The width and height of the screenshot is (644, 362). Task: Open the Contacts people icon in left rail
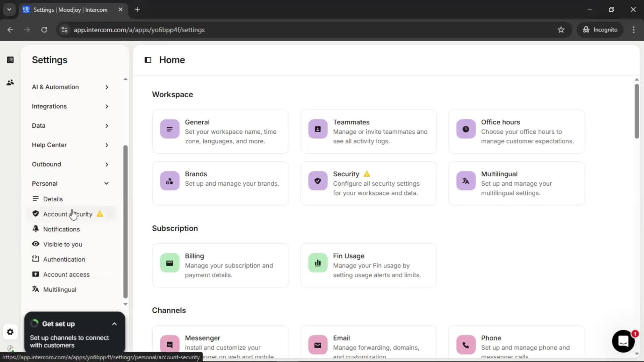pos(10,82)
